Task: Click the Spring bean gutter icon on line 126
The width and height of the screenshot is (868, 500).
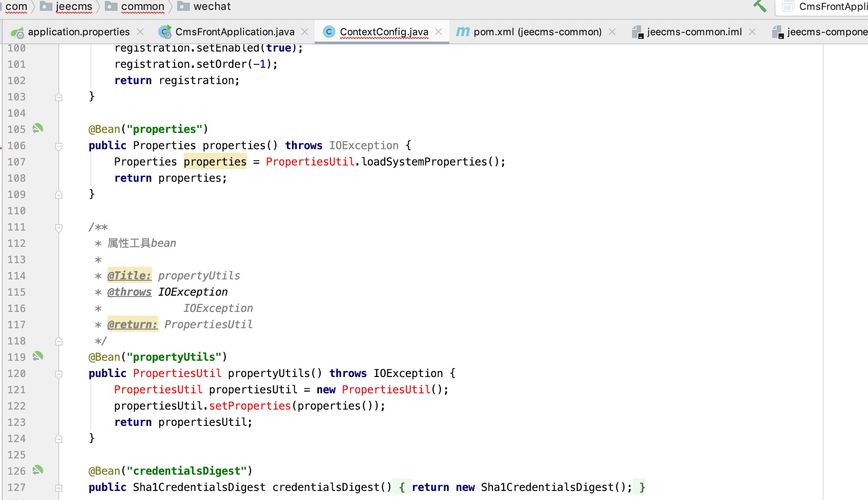Action: click(x=38, y=471)
